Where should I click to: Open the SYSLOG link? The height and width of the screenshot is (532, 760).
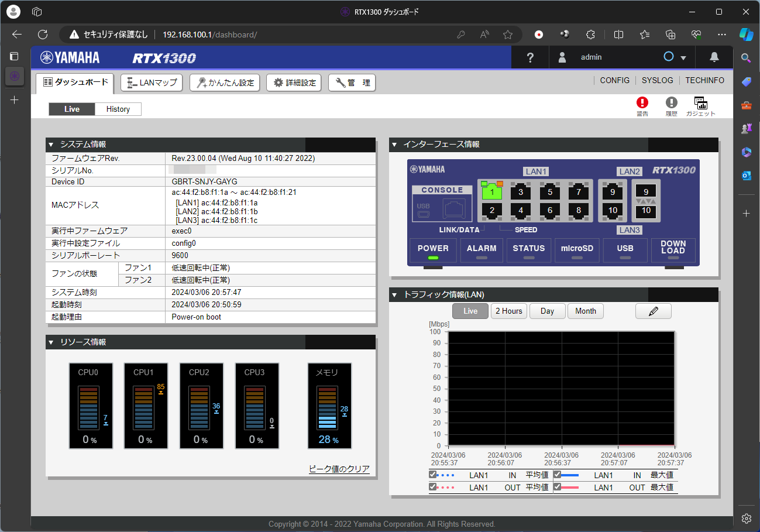[x=658, y=81]
